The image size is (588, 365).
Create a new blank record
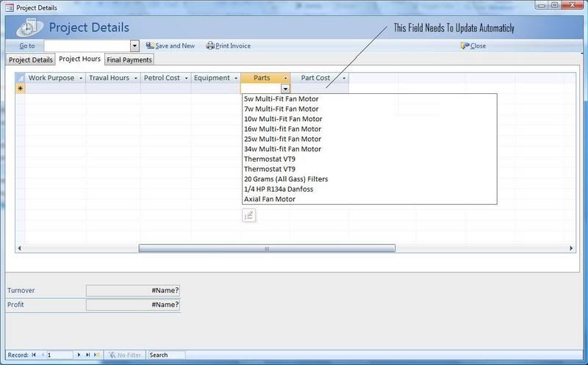click(x=96, y=355)
